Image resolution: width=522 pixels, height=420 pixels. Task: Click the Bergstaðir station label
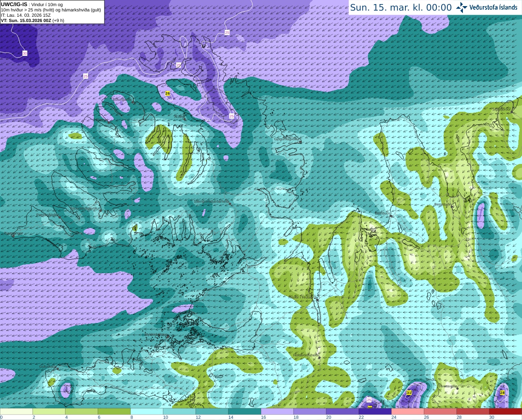tap(442, 204)
